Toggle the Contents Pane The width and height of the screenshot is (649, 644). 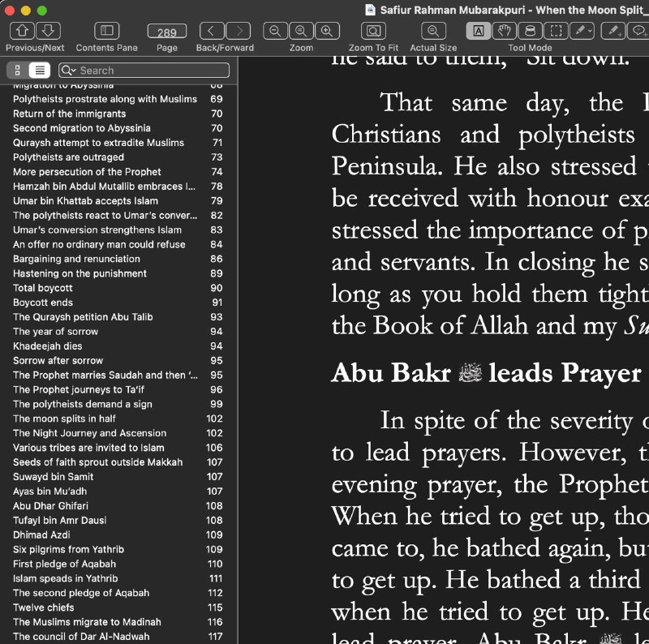click(107, 31)
